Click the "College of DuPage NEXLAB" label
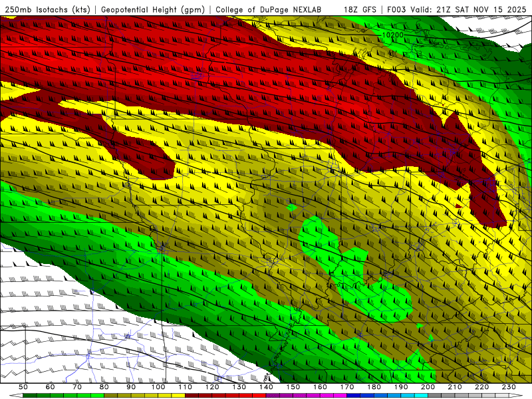The width and height of the screenshot is (532, 399). 269,9
